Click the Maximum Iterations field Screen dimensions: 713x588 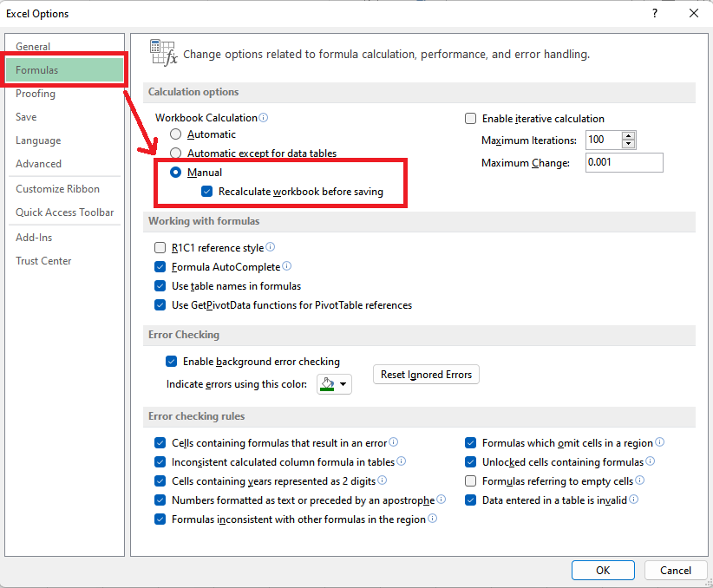604,140
